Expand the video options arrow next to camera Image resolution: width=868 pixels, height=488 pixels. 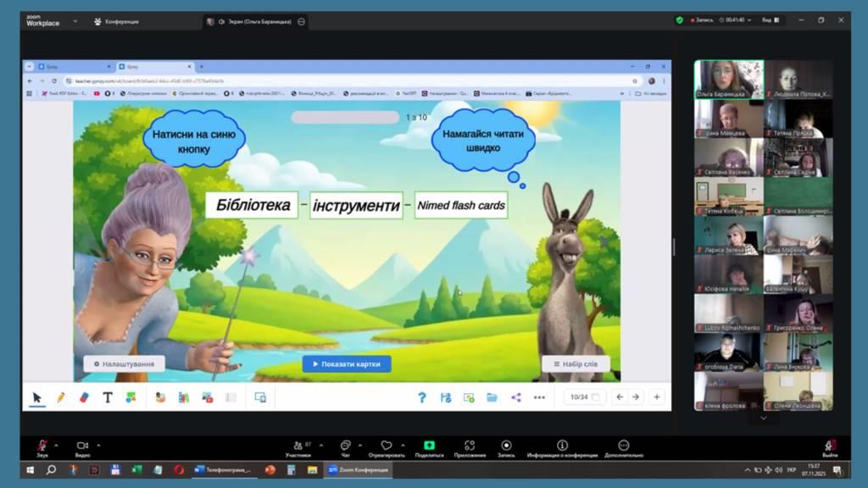98,444
